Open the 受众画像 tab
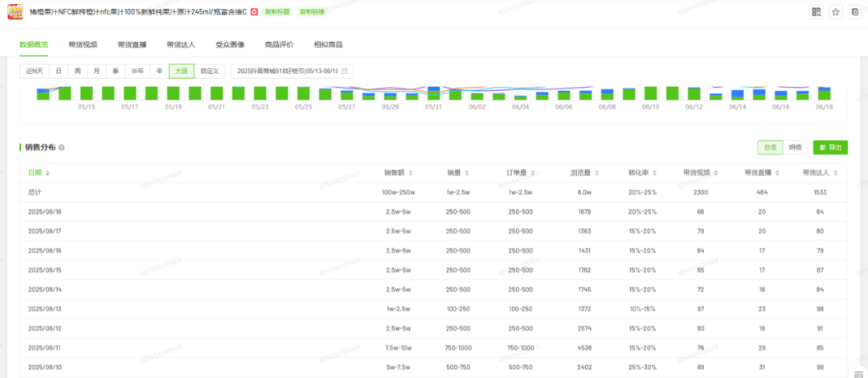The image size is (868, 378). 231,45
